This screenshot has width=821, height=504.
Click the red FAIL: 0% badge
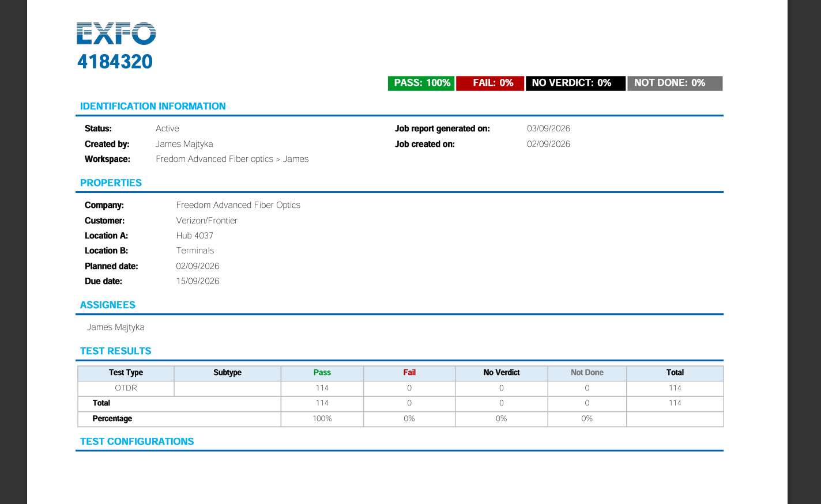tap(490, 83)
